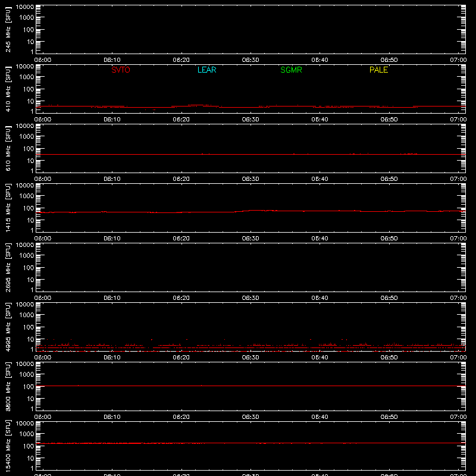Viewport: 476px width, 476px height.
Task: Click the 1000 tick on 2695 MHz axis
Action: [27, 256]
